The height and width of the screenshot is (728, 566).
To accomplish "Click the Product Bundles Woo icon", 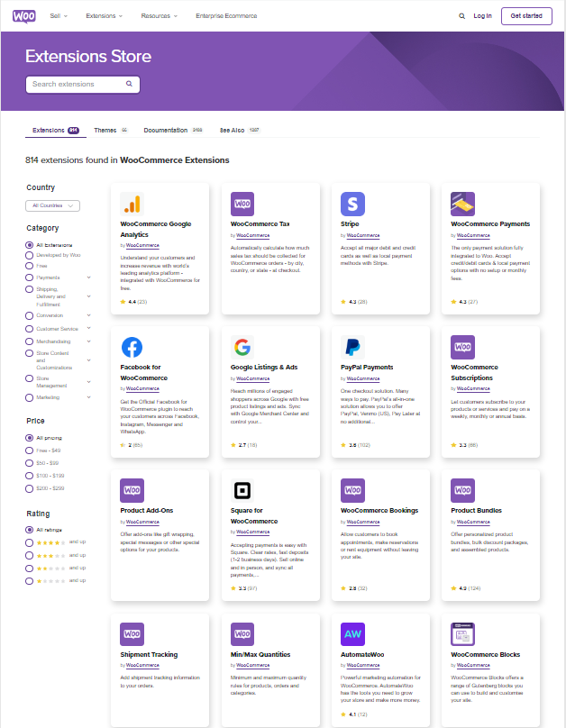I will coord(462,490).
